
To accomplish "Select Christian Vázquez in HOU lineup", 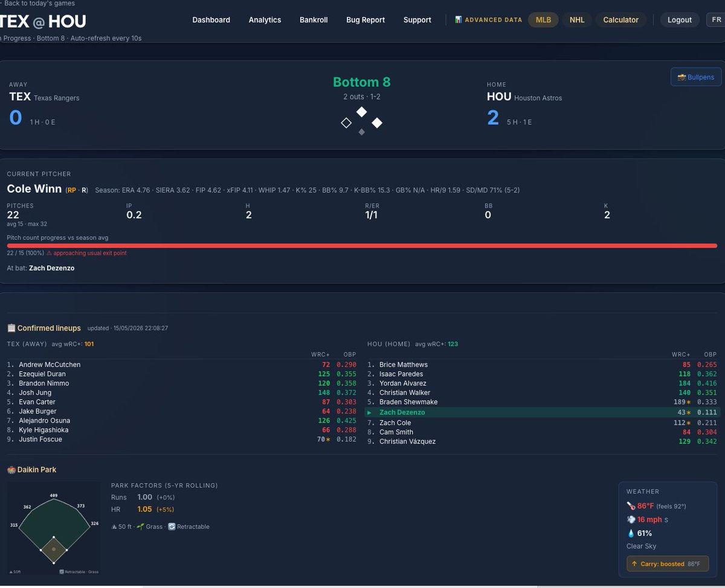I will [x=407, y=442].
